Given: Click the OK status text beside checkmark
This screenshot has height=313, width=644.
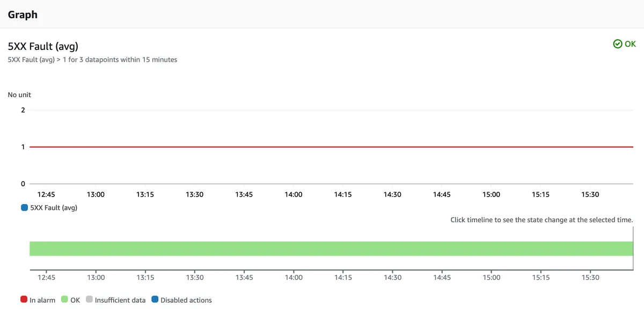Looking at the screenshot, I should 630,44.
